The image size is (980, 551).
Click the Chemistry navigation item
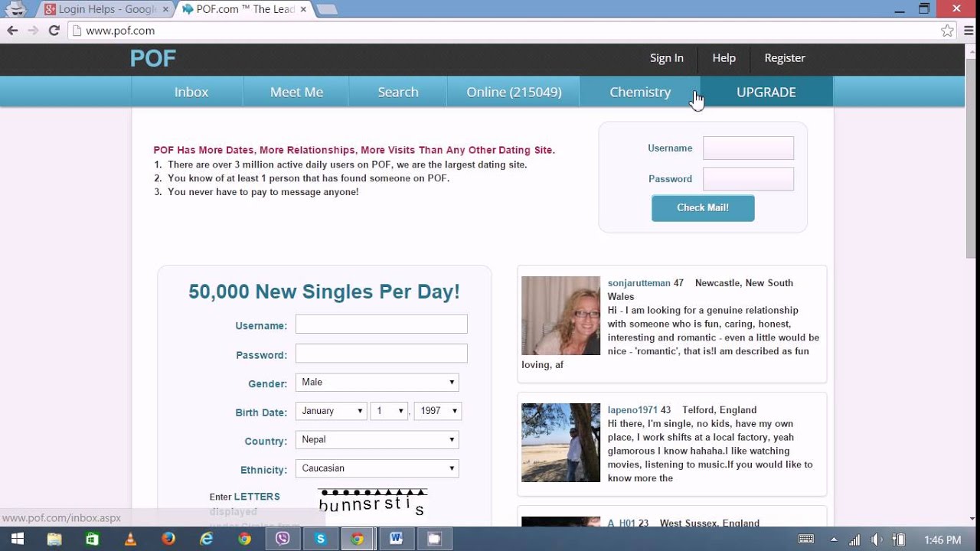click(x=639, y=92)
